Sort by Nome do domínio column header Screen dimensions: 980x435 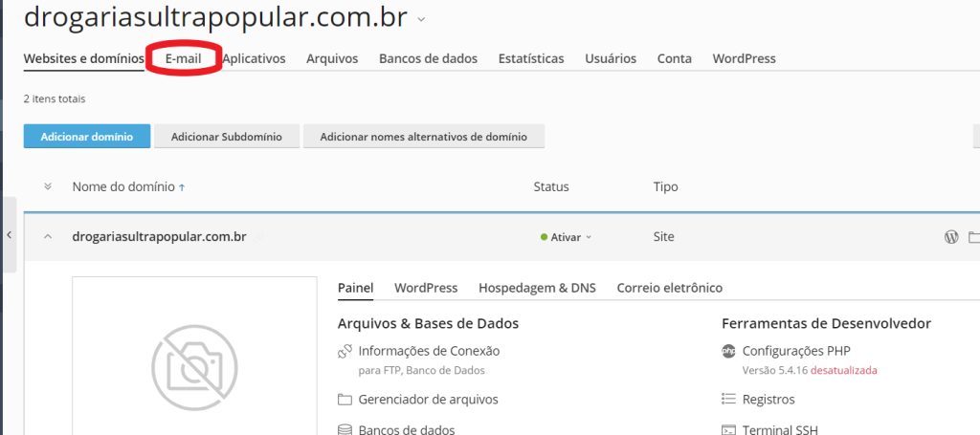click(123, 187)
